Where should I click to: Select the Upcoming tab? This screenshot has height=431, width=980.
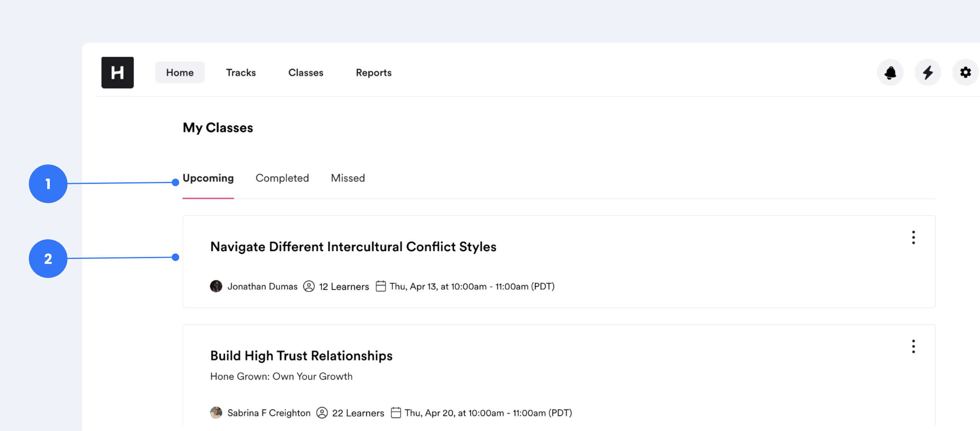[208, 178]
